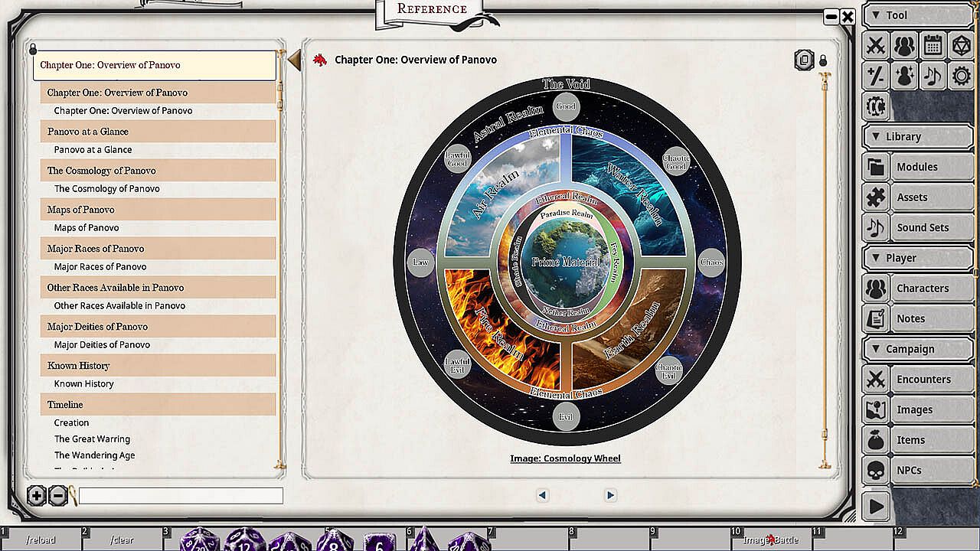
Task: Click the red dragon icon beside chapter title
Action: (320, 60)
